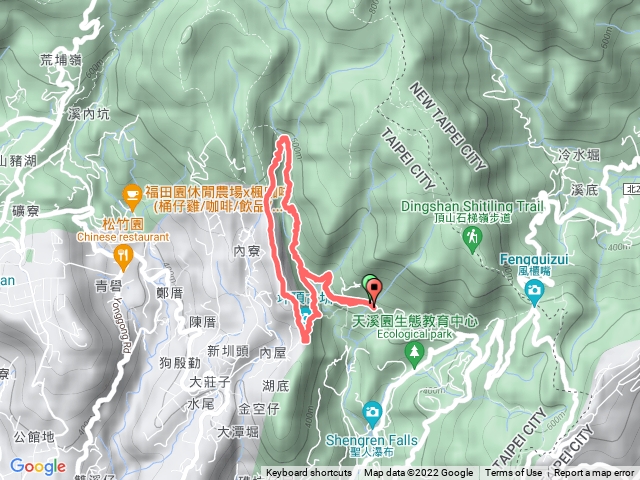Open the Google logo link
The image size is (640, 480).
(38, 467)
